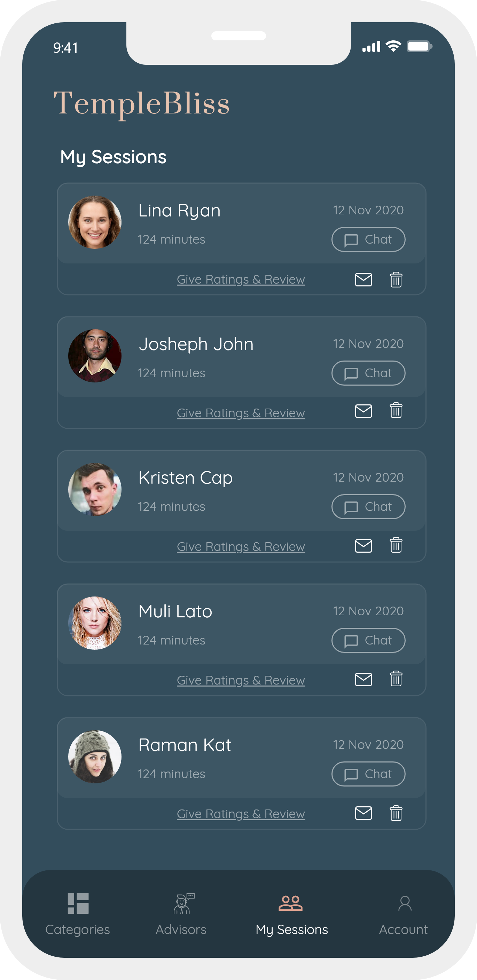Delete Raman Kat's session via trash icon
The image size is (477, 980).
pyautogui.click(x=396, y=813)
